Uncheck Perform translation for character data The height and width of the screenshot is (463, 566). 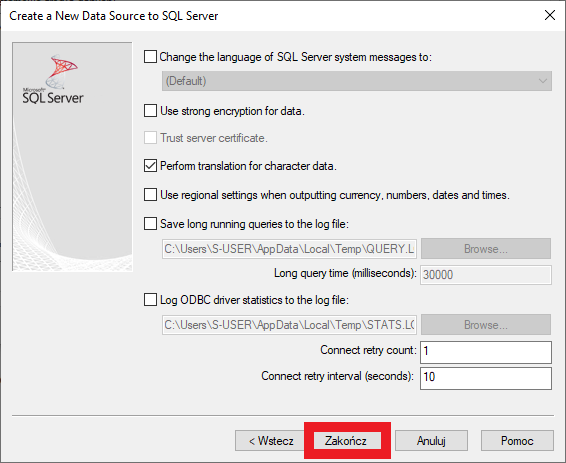(150, 166)
